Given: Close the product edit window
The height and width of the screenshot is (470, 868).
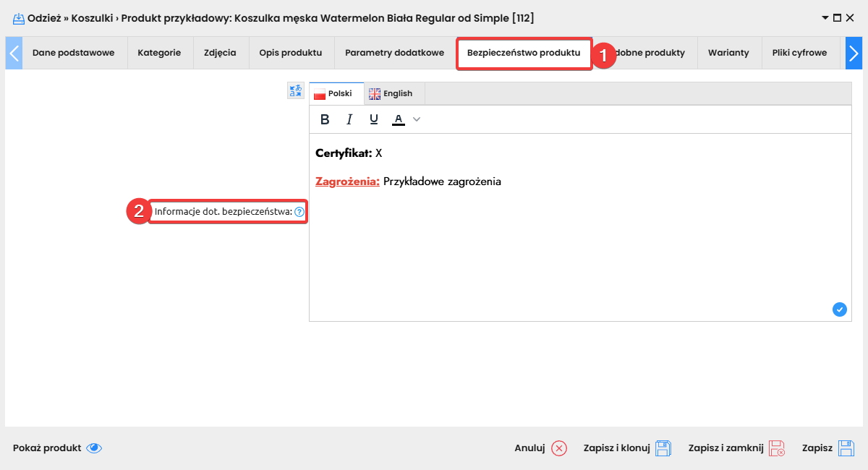Looking at the screenshot, I should tap(850, 18).
